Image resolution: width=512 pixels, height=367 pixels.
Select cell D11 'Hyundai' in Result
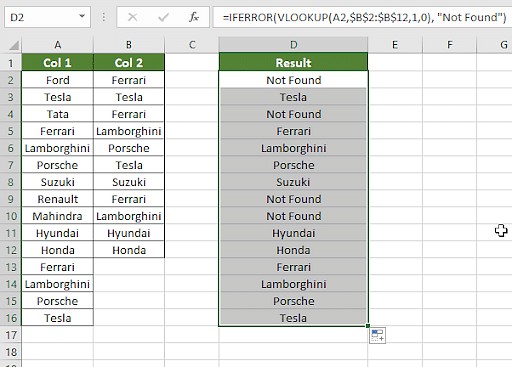(x=293, y=233)
